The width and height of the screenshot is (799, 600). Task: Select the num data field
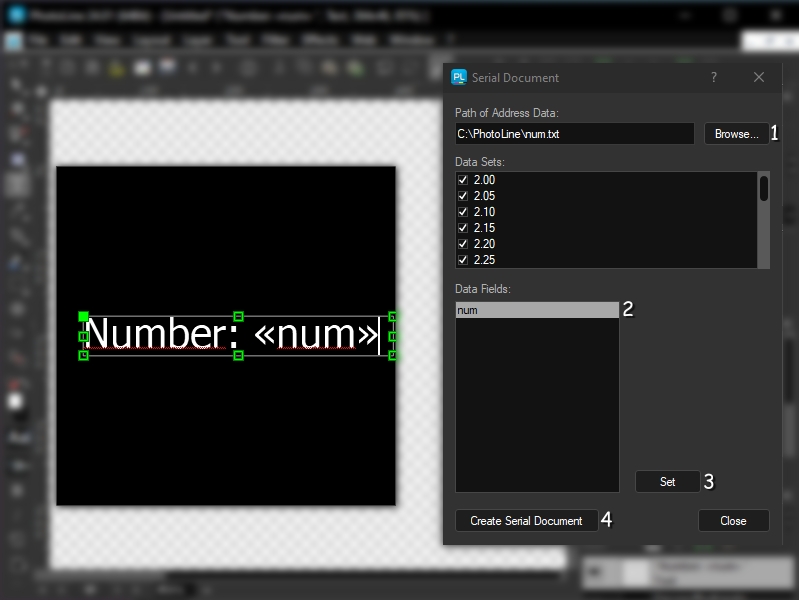click(537, 310)
